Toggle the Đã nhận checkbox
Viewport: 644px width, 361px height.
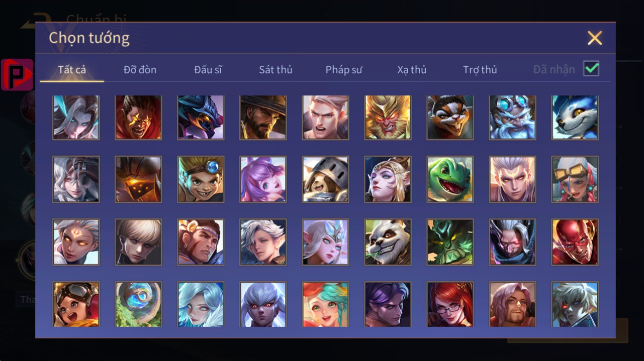click(591, 69)
